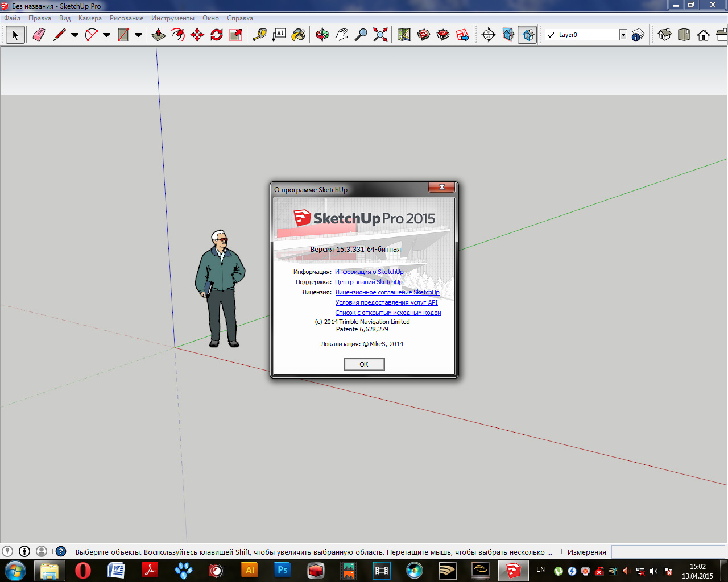728x582 pixels.
Task: Select the Move tool
Action: [197, 35]
